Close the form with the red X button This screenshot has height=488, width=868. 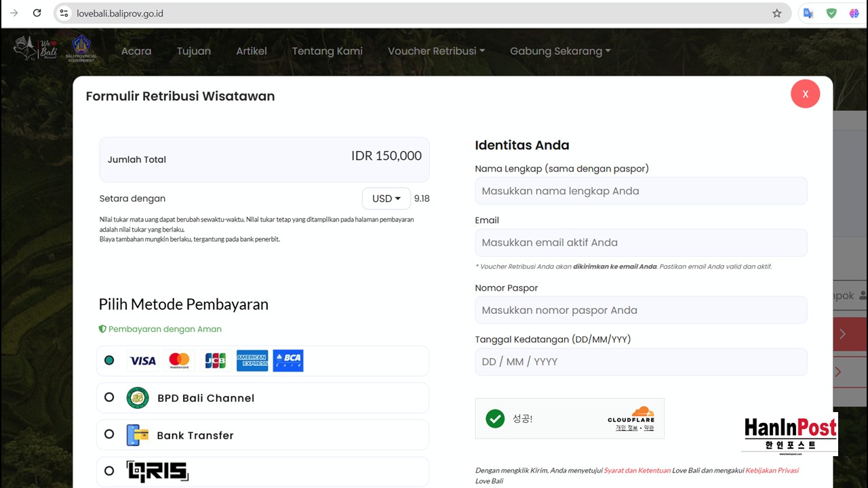coord(805,94)
